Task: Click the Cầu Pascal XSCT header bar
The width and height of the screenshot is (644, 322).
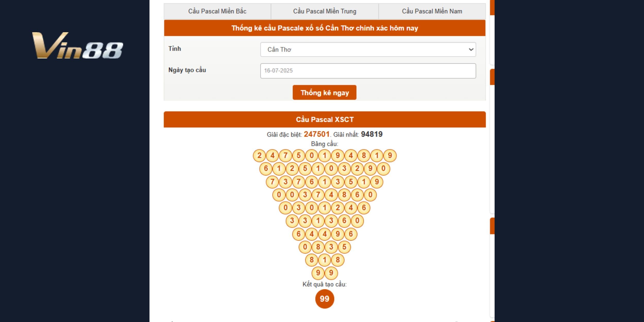Action: 325,120
